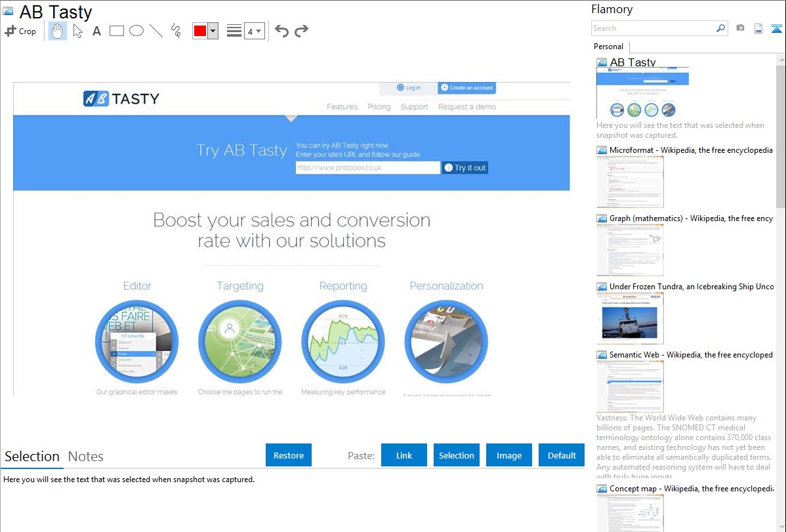Click the sidebar scroll-up arrow
Screen dimensions: 786x532
(781, 60)
